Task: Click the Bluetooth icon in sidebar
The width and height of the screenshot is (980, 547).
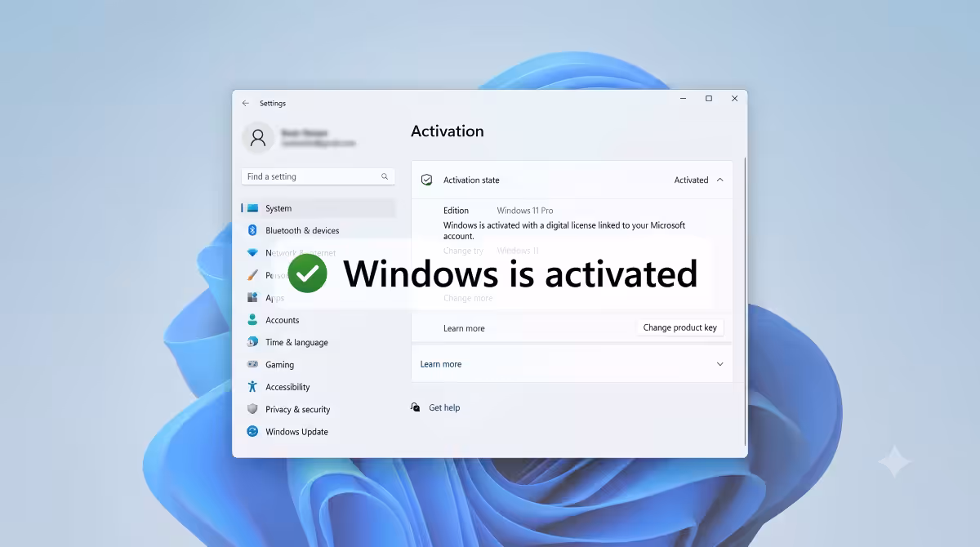Action: click(x=252, y=230)
